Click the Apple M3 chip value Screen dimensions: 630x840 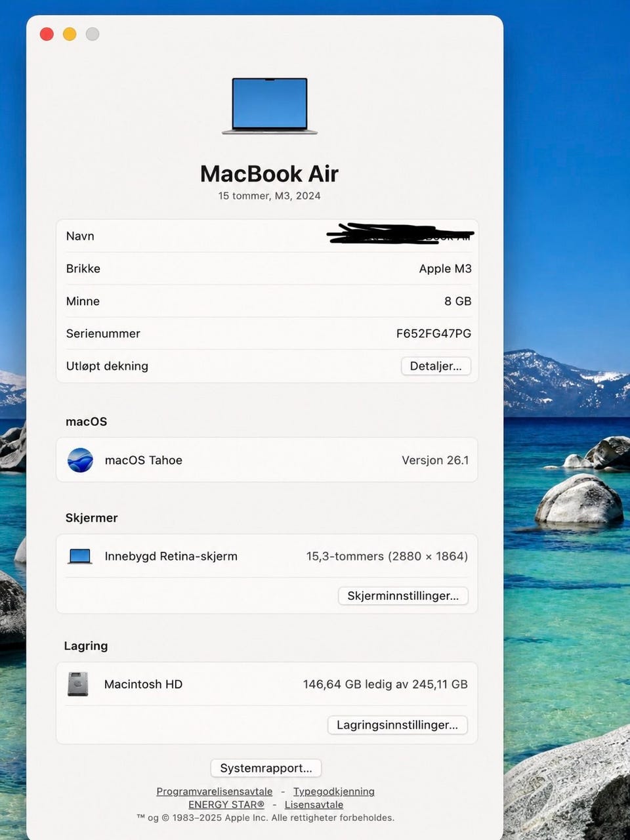(x=445, y=268)
